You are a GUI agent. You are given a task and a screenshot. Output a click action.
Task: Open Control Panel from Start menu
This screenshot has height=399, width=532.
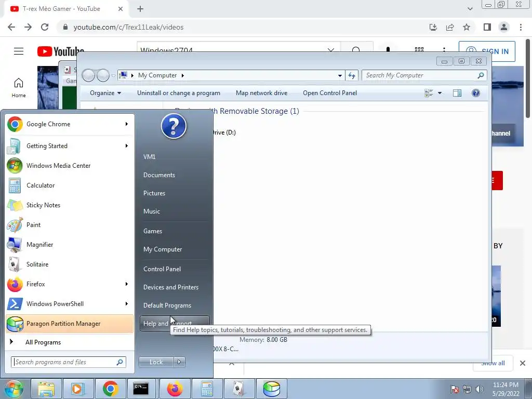click(175, 269)
